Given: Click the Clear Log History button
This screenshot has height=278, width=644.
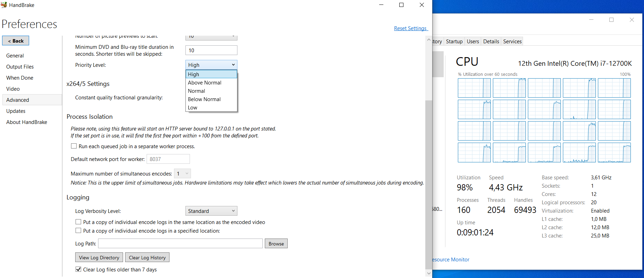Looking at the screenshot, I should (x=147, y=257).
